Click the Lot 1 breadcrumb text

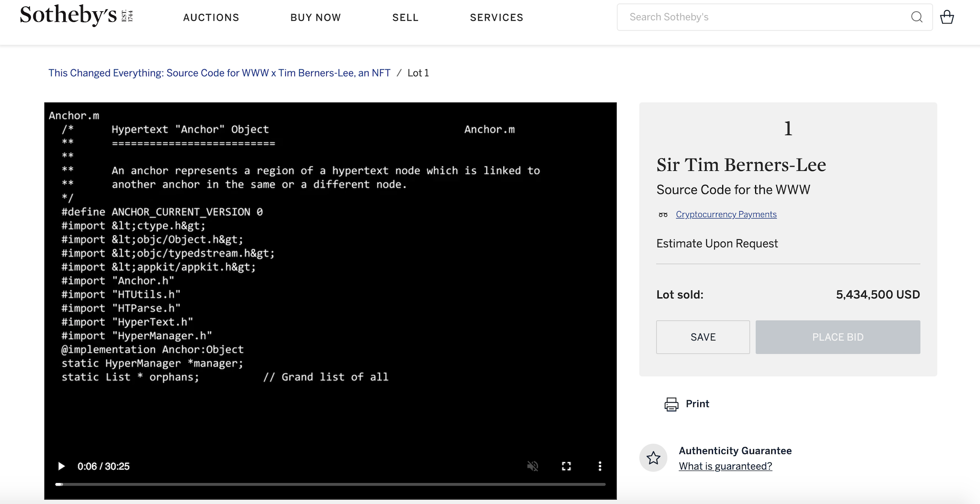418,73
